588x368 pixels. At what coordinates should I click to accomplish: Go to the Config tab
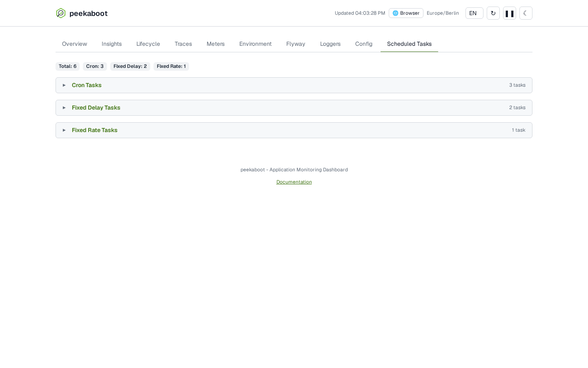pyautogui.click(x=364, y=44)
